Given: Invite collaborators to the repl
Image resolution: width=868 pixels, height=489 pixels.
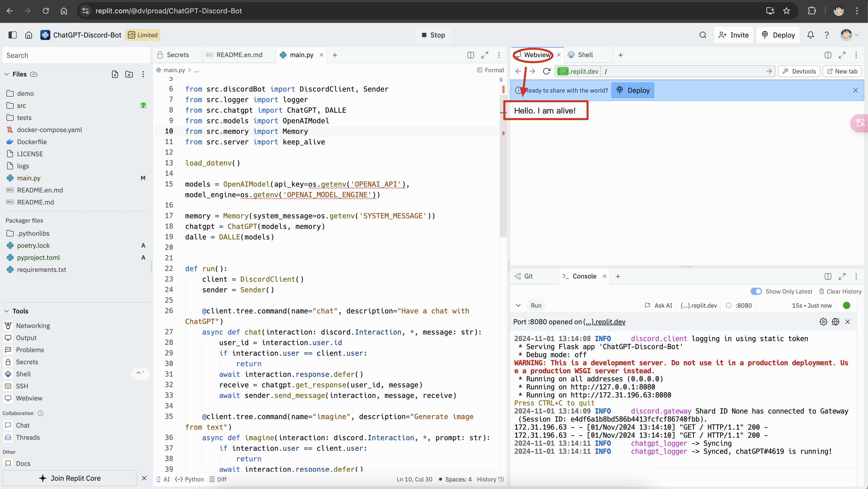Looking at the screenshot, I should [x=734, y=35].
